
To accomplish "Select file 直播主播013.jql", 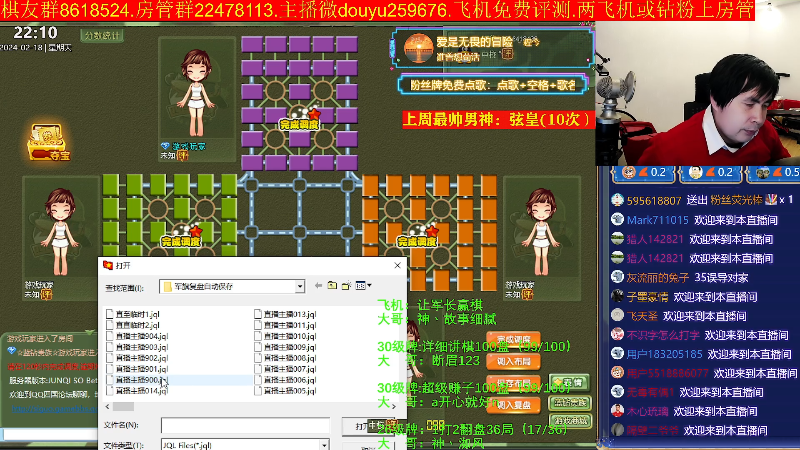I will [x=285, y=314].
